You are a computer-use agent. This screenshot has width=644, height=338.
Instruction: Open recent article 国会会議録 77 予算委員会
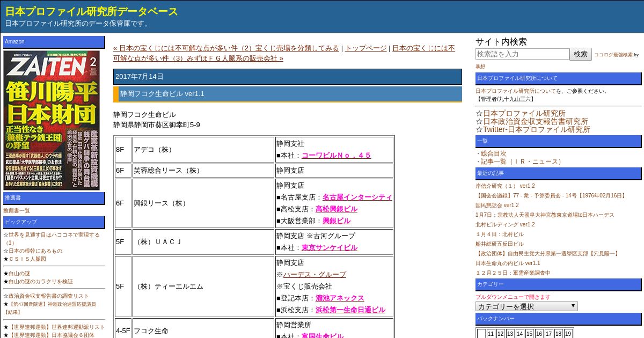(551, 196)
